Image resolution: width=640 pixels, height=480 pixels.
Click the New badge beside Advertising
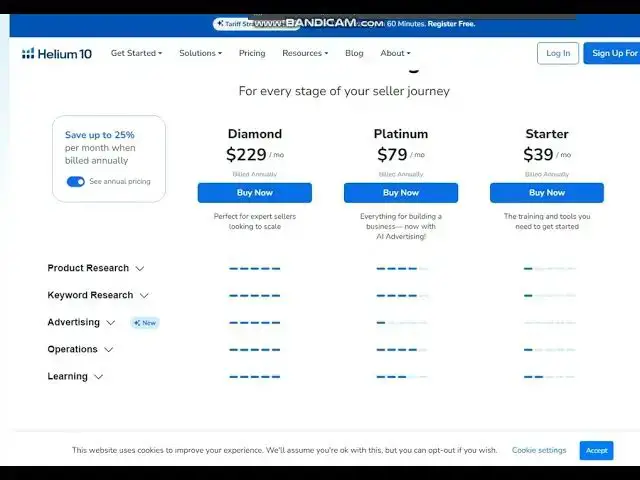coord(145,323)
